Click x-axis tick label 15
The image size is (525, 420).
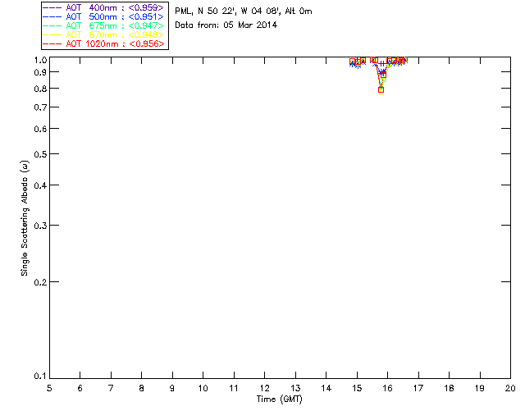[357, 388]
